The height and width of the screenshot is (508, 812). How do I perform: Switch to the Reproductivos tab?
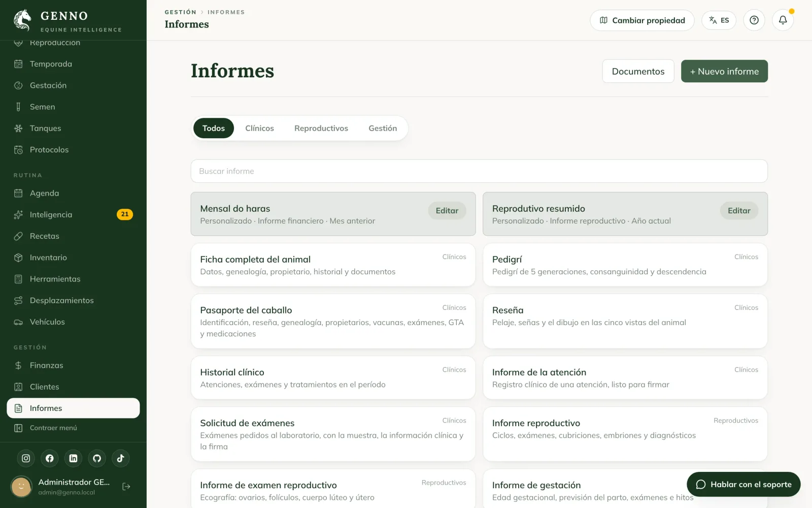[x=321, y=128]
